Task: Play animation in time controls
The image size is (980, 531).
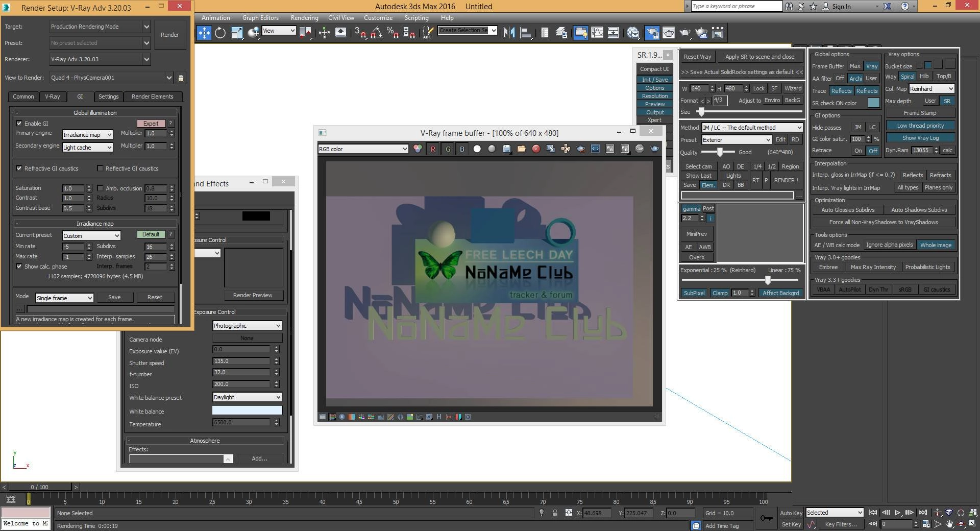Action: (898, 513)
